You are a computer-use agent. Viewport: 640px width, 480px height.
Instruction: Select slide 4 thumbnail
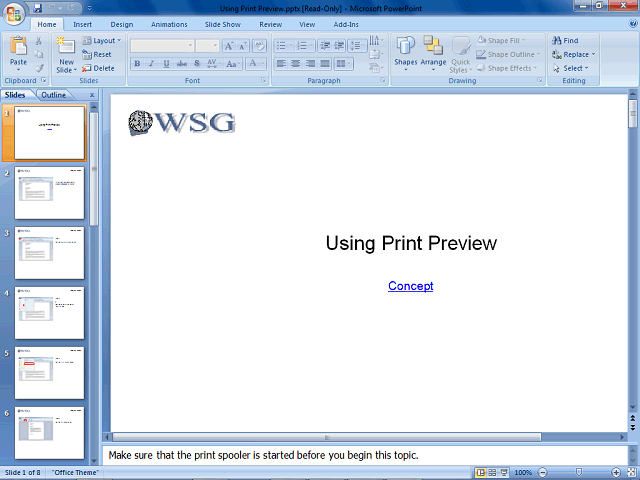coord(49,313)
